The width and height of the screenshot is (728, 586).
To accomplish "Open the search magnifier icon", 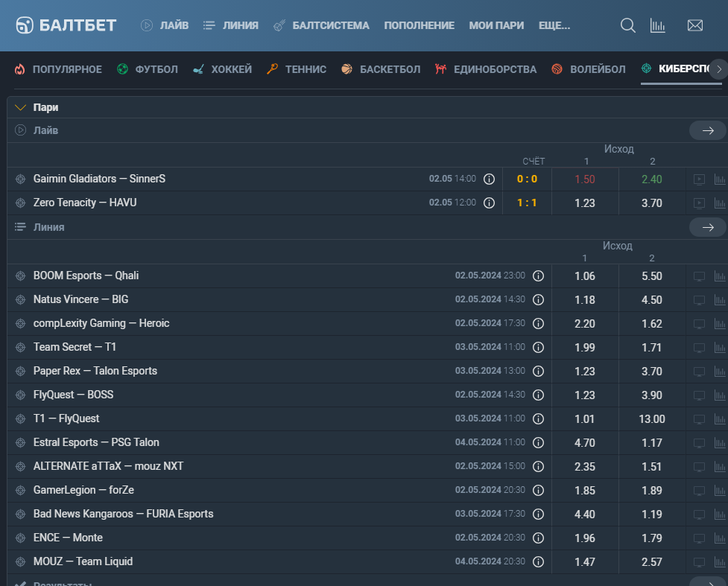I will [x=627, y=25].
